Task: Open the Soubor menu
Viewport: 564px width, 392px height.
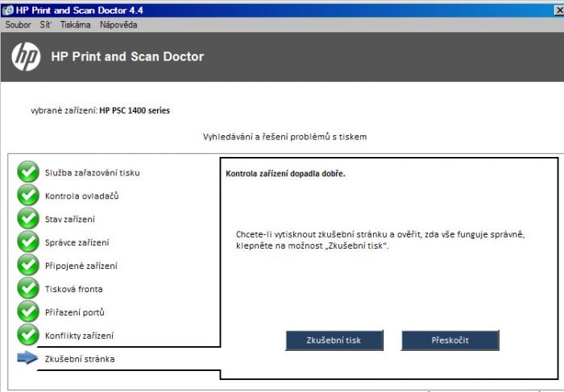Action: click(x=18, y=25)
